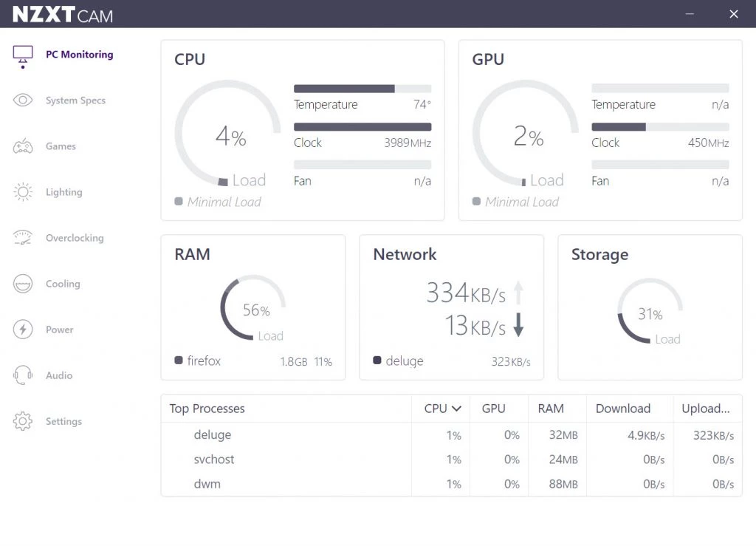Open Lighting using the sun icon

click(23, 192)
